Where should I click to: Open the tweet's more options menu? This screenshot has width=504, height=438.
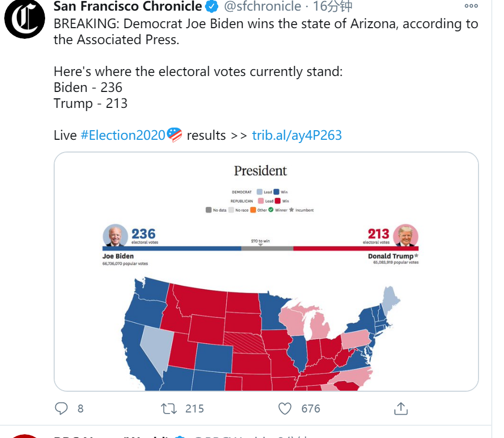click(471, 6)
